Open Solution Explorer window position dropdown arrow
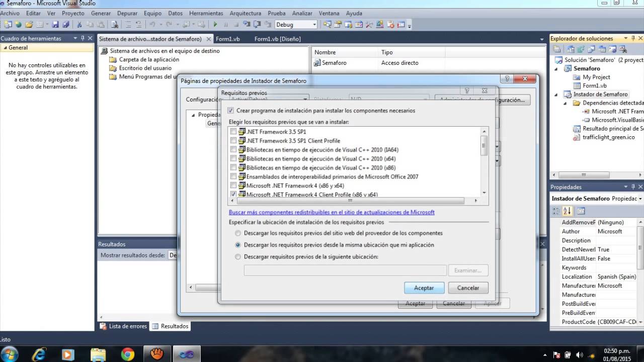The image size is (644, 362). tap(626, 38)
